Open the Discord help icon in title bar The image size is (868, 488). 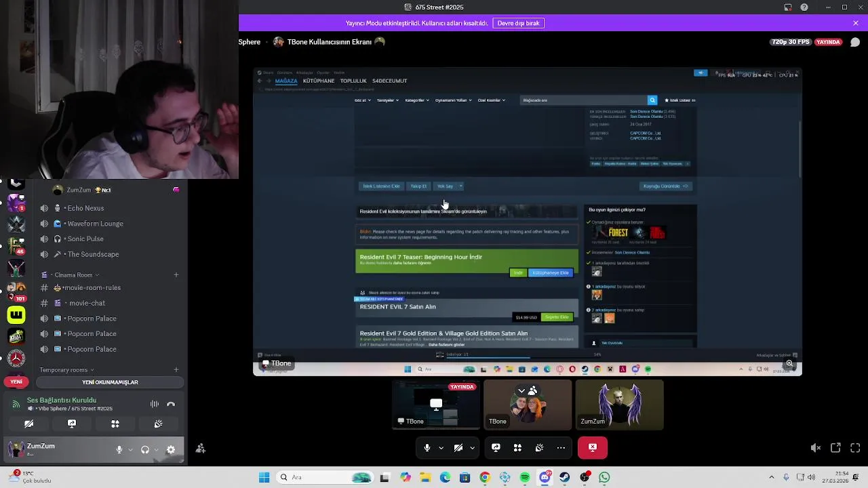pos(804,7)
